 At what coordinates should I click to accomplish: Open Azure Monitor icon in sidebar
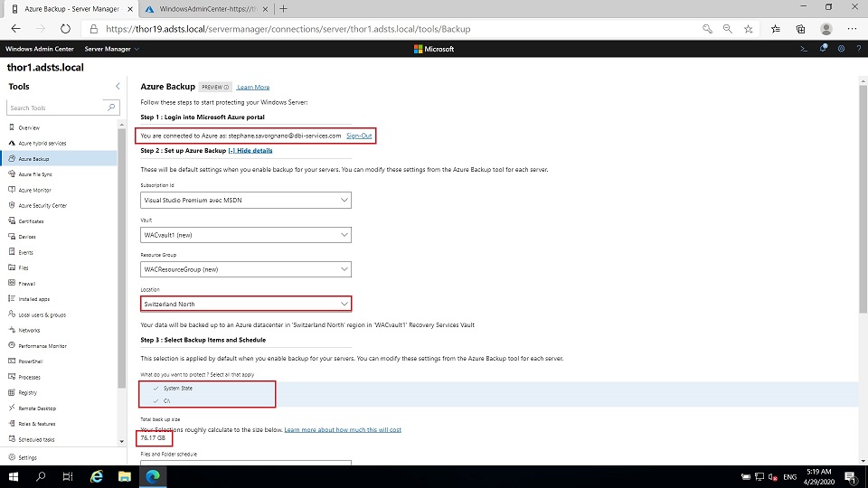pos(12,189)
